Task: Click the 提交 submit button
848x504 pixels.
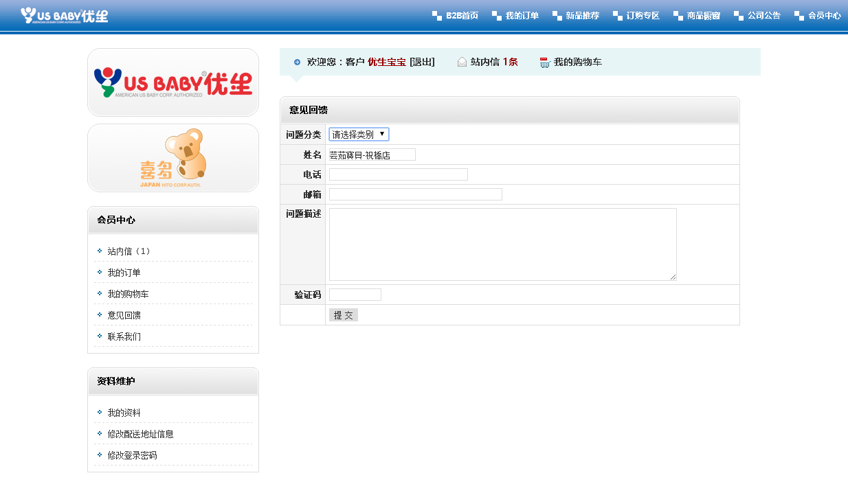Action: click(x=344, y=315)
